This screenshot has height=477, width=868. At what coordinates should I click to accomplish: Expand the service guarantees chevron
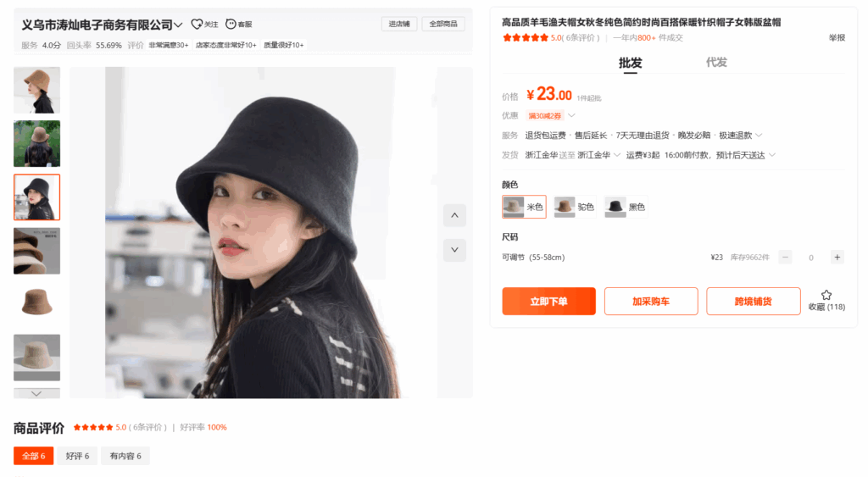(759, 135)
